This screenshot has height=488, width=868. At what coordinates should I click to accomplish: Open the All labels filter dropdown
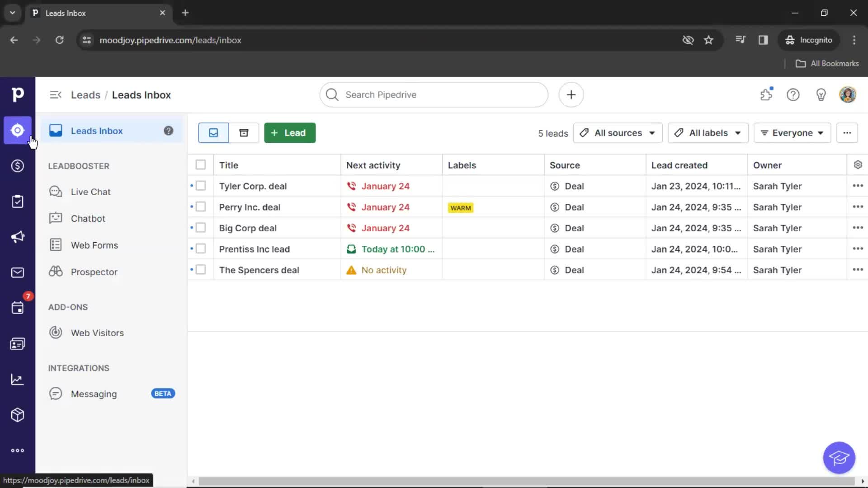tap(707, 133)
